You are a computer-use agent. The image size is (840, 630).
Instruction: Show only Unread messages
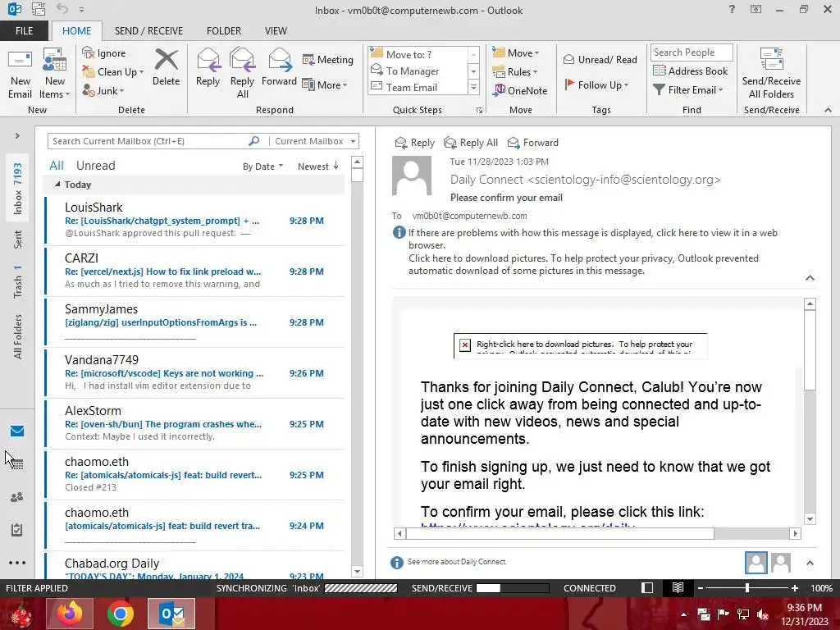tap(95, 166)
